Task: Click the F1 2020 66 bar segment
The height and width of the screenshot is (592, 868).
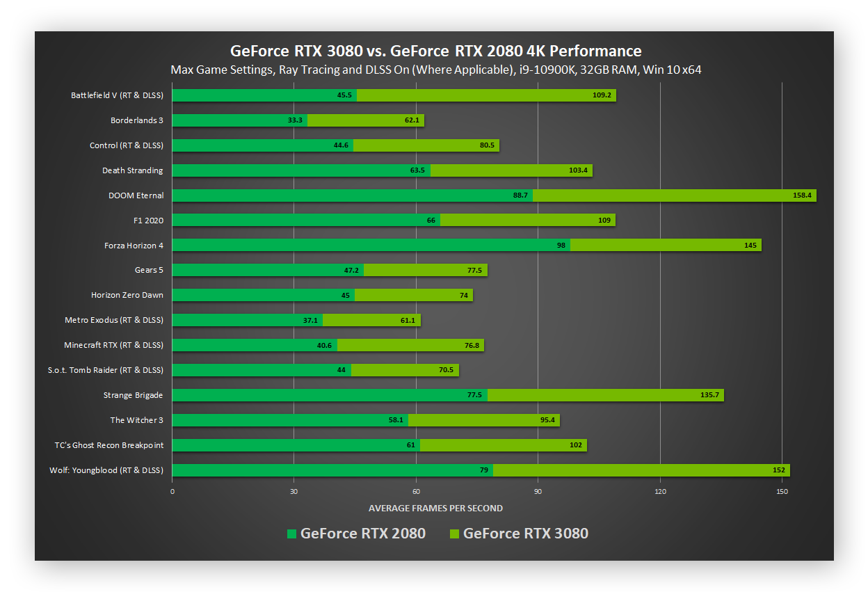Action: 306,220
